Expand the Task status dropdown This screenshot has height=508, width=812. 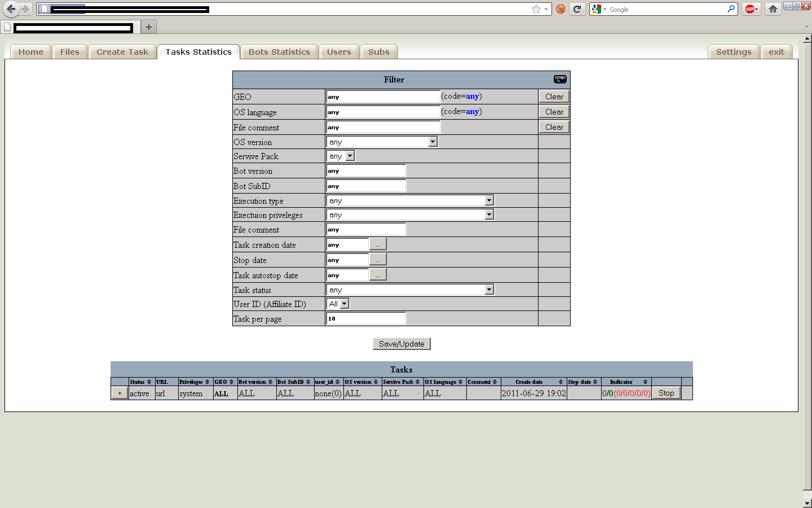489,290
